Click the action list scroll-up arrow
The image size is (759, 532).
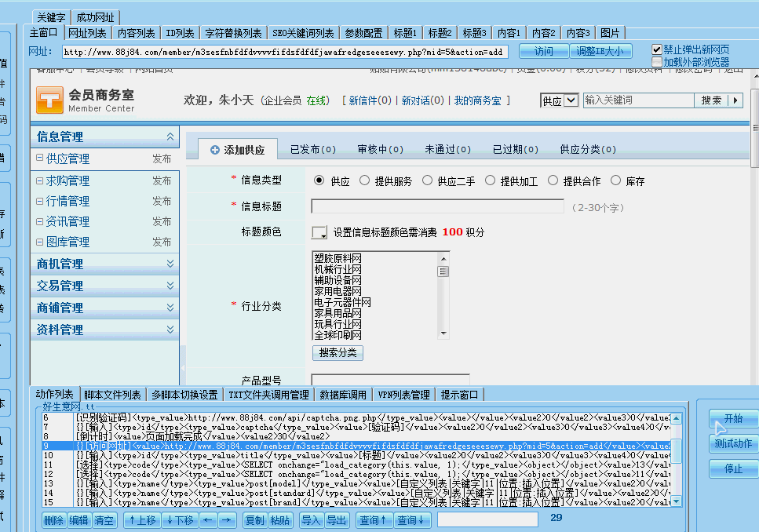click(677, 417)
